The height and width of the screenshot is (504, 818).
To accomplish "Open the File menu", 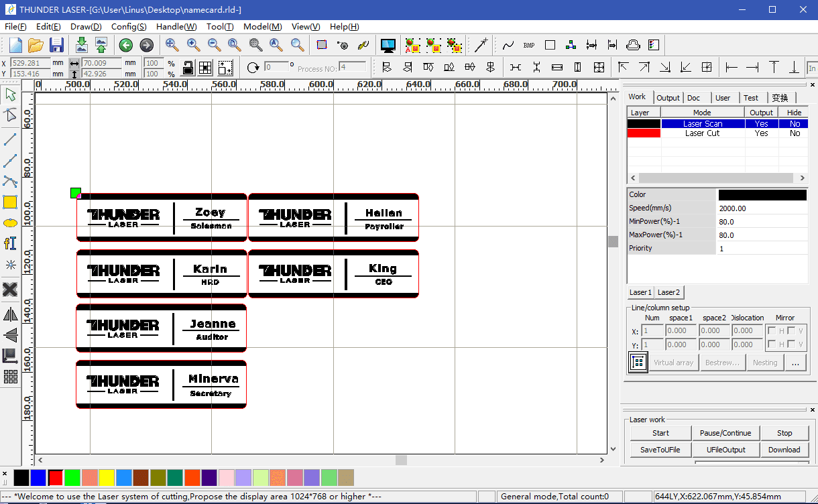I will pos(15,27).
